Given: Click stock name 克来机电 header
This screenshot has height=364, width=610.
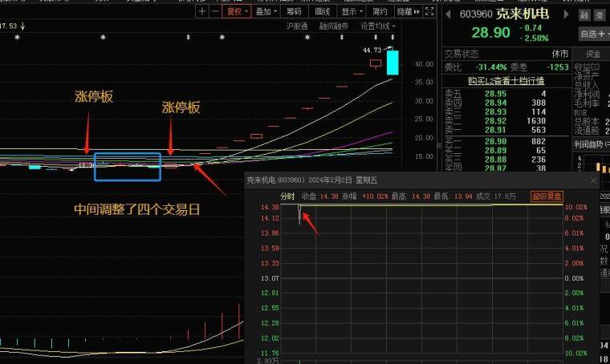Looking at the screenshot, I should [523, 14].
